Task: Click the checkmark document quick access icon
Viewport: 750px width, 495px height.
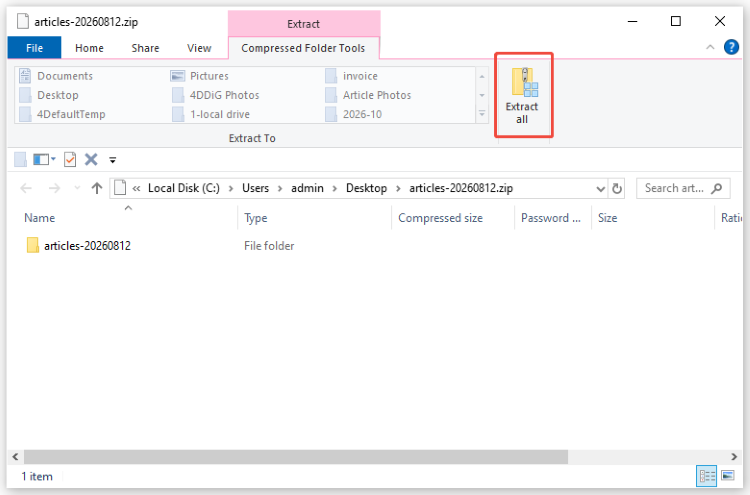Action: click(x=70, y=159)
